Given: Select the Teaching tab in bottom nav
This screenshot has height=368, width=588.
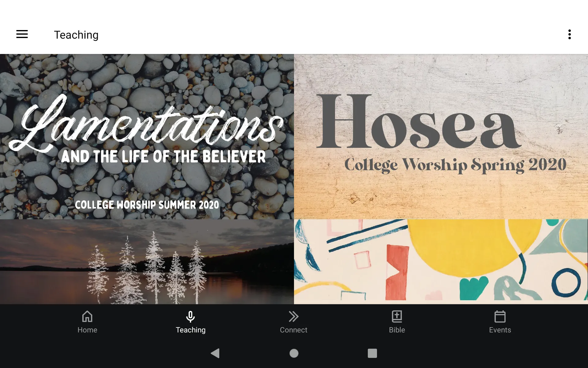Looking at the screenshot, I should coord(191,322).
